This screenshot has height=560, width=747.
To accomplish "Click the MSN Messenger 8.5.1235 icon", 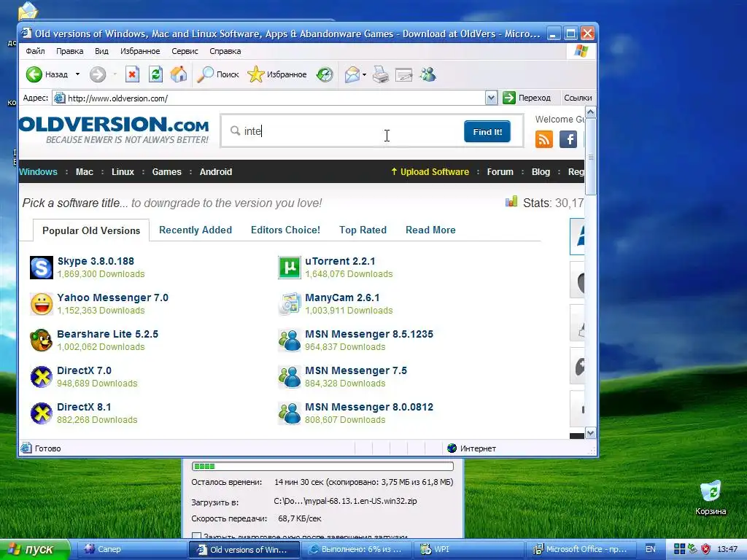I will click(x=290, y=340).
